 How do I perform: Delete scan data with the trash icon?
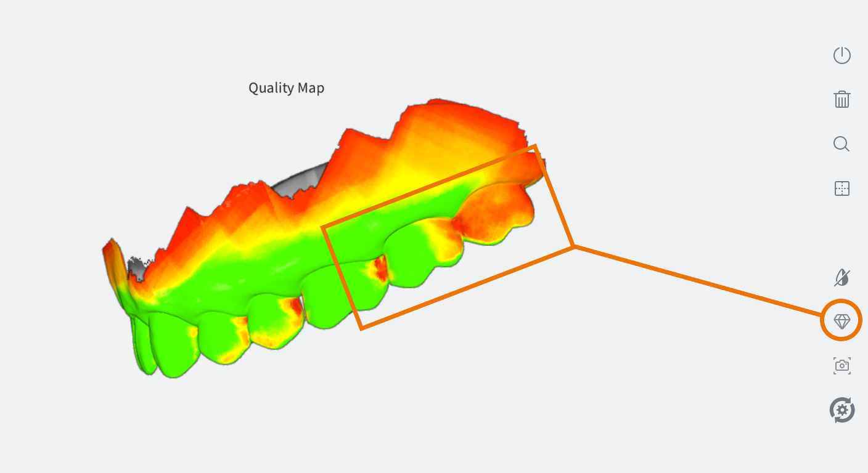(x=841, y=99)
